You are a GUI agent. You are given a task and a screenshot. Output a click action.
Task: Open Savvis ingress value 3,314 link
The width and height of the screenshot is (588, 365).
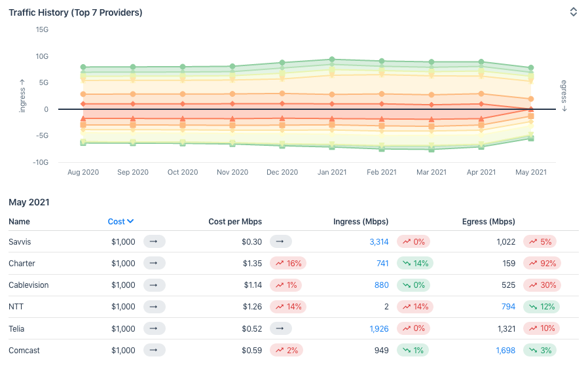pos(378,242)
